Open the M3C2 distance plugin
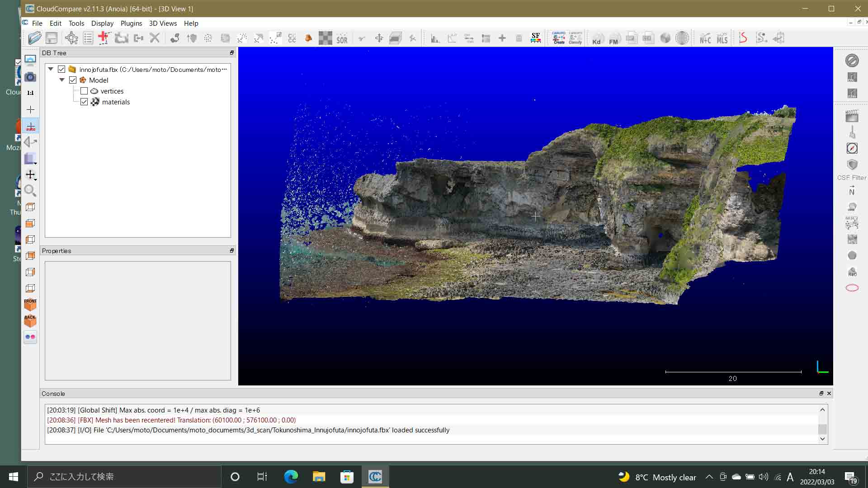Image resolution: width=868 pixels, height=488 pixels. 852,222
